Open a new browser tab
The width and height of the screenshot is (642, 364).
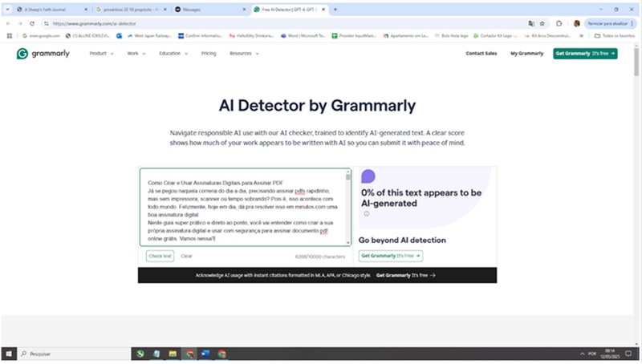click(x=335, y=10)
